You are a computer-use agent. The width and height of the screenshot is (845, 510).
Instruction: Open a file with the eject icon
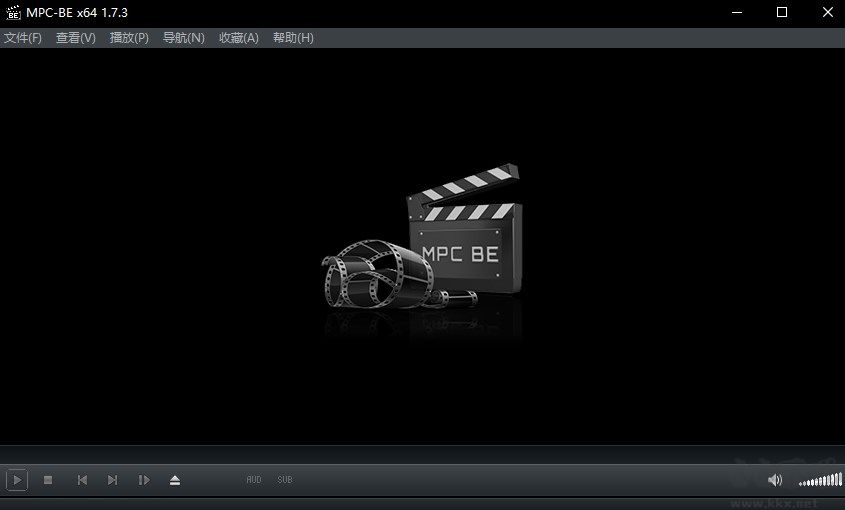(x=175, y=480)
